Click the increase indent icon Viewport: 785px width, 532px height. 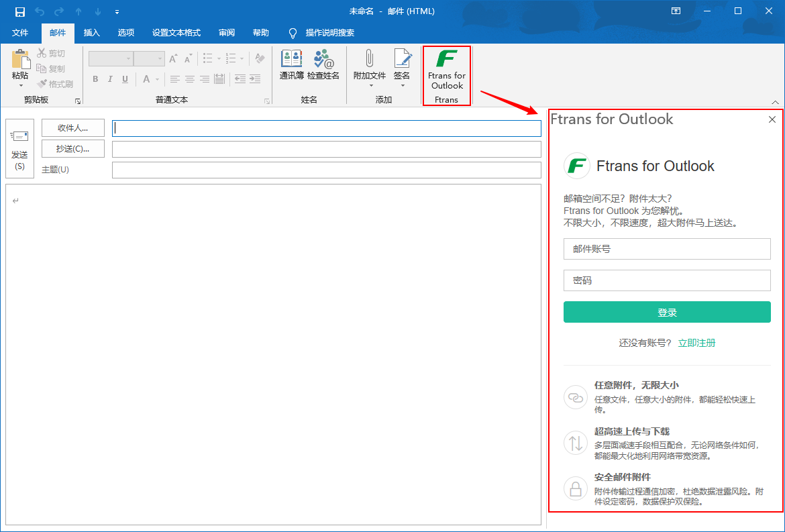[255, 78]
